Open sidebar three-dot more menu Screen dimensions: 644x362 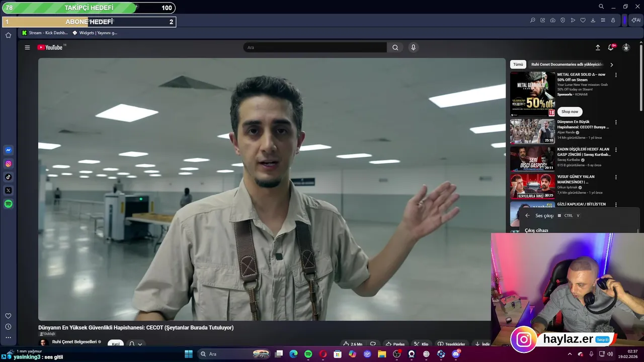pos(8,337)
